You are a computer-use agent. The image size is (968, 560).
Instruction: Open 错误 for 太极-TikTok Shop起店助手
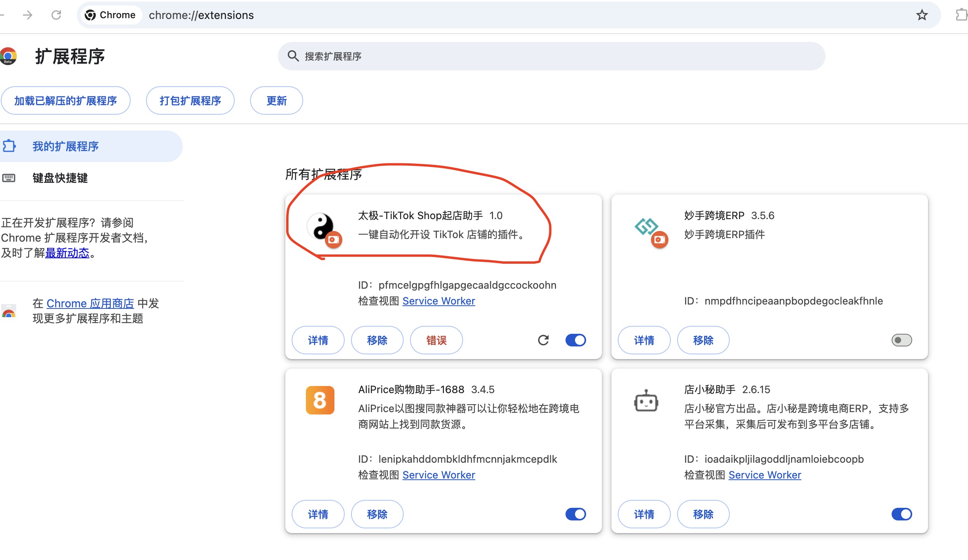point(437,340)
